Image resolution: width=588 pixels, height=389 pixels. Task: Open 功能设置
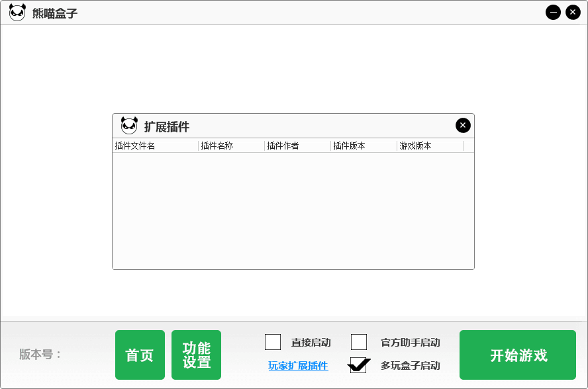point(196,355)
